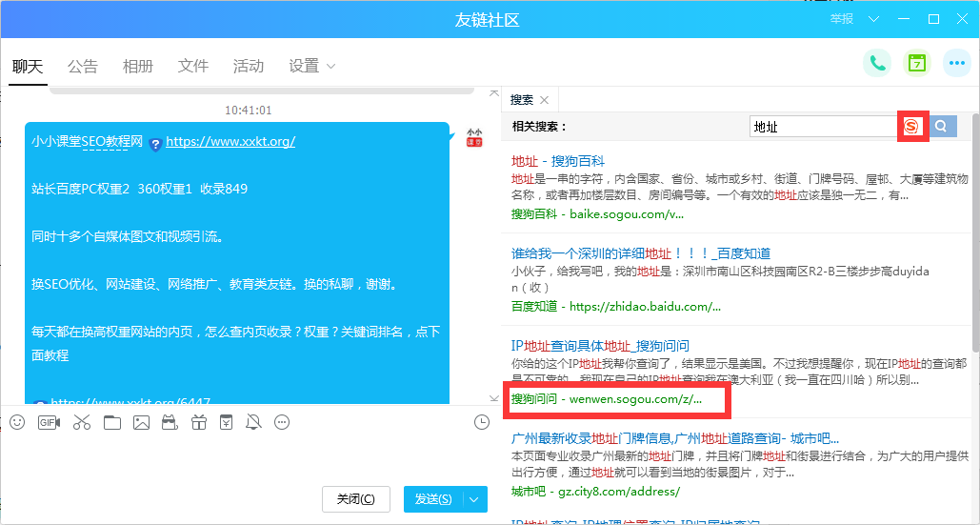
Task: Click the 10:41:01 timestamp
Action: click(249, 111)
